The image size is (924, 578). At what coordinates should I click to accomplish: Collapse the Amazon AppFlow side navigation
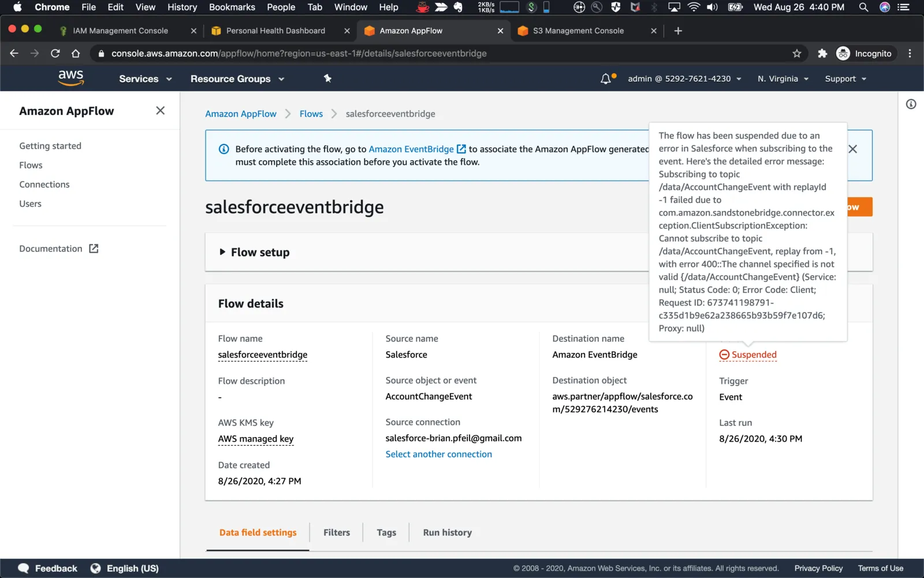pyautogui.click(x=161, y=110)
